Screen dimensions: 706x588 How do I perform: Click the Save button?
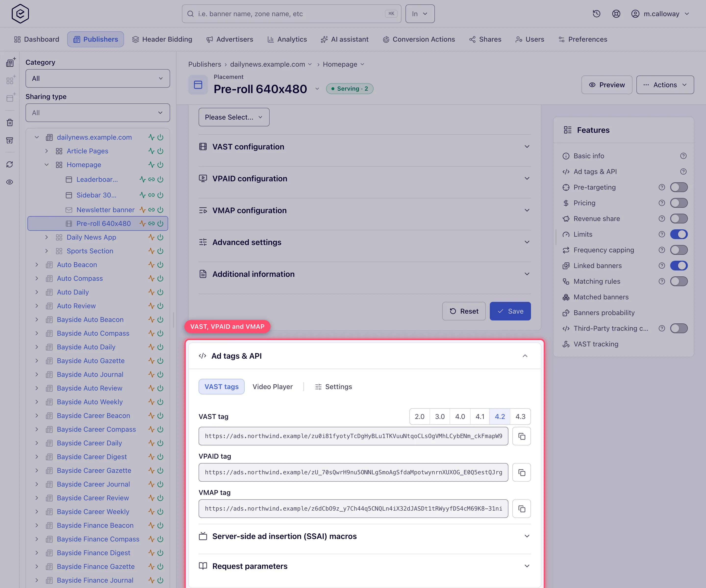click(x=510, y=311)
